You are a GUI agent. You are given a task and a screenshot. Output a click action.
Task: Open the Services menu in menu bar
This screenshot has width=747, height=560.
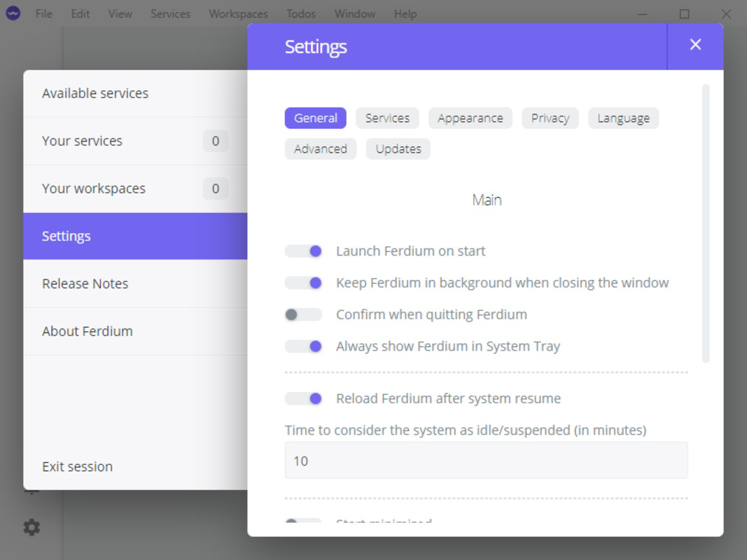[x=171, y=14]
